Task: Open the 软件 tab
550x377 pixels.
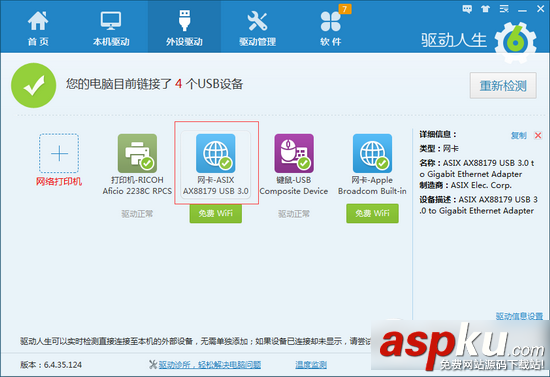Action: coord(330,28)
